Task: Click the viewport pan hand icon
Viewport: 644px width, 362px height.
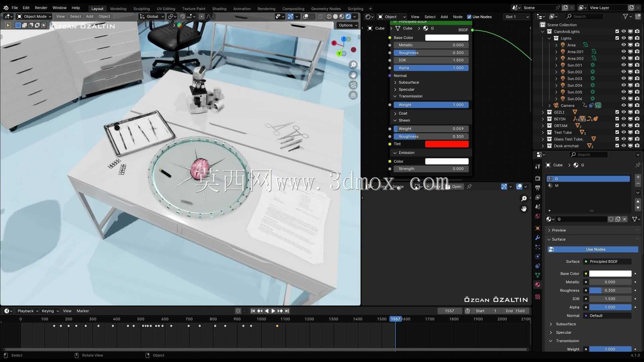Action: (353, 75)
